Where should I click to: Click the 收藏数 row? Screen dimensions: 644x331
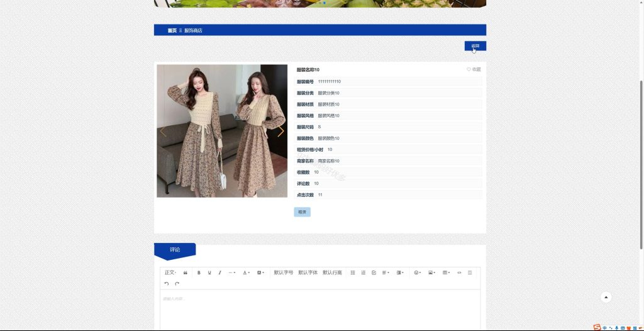(387, 172)
